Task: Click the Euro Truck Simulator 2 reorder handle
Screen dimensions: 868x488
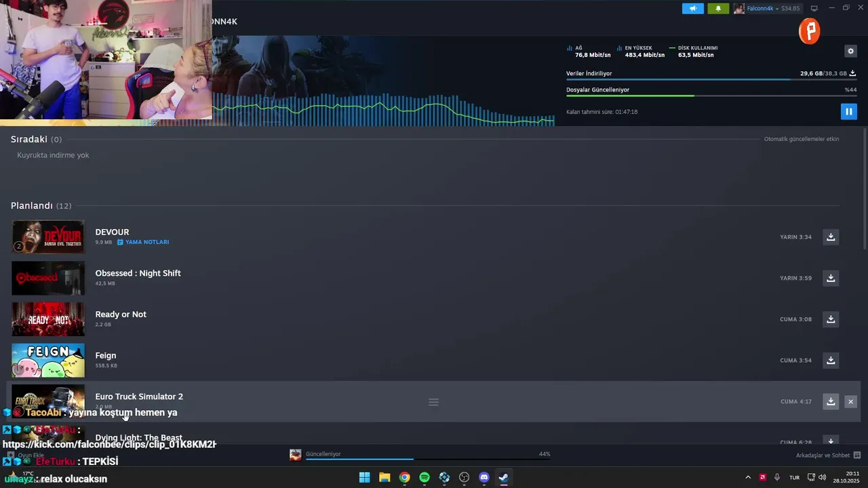Action: (x=433, y=402)
